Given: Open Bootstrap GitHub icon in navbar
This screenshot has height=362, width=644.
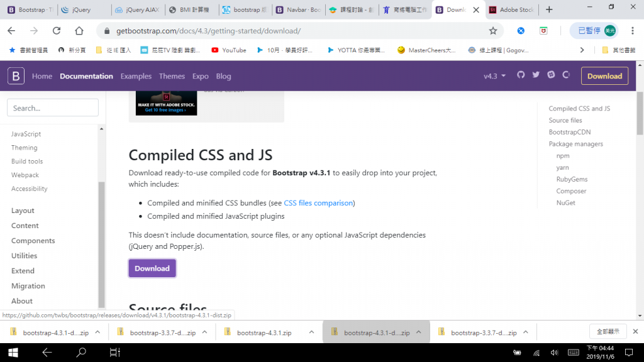Looking at the screenshot, I should pyautogui.click(x=521, y=75).
